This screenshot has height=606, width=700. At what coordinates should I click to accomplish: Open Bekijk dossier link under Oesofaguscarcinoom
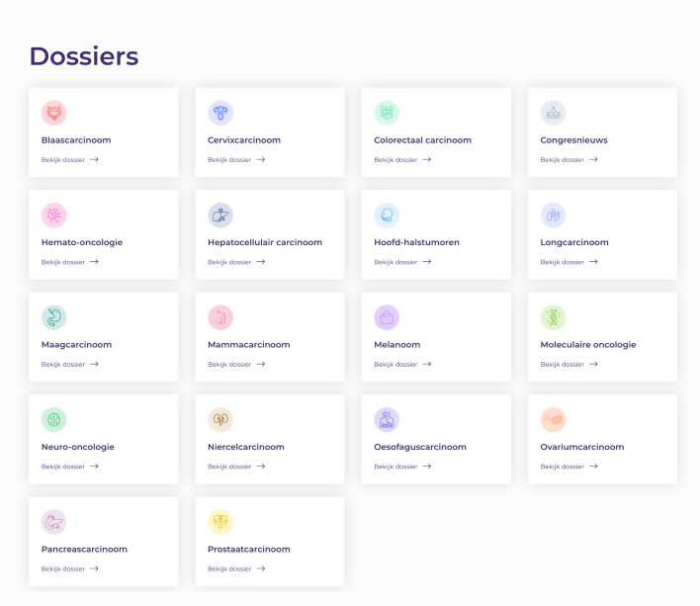(402, 467)
